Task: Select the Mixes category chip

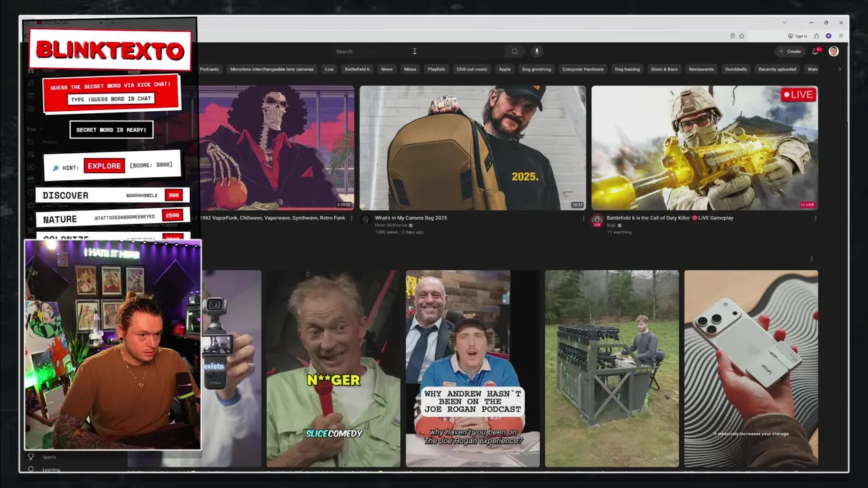Action: pyautogui.click(x=410, y=69)
